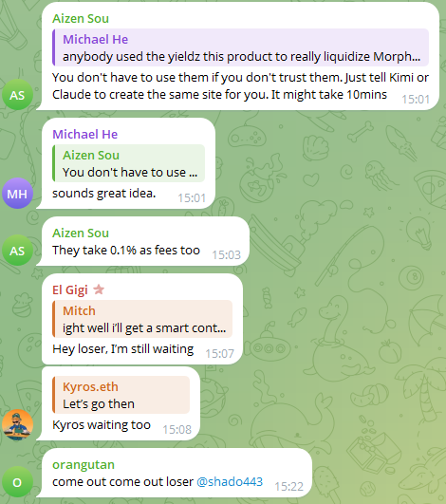
Task: Open quoted Mitch smart contract message
Action: coord(142,319)
